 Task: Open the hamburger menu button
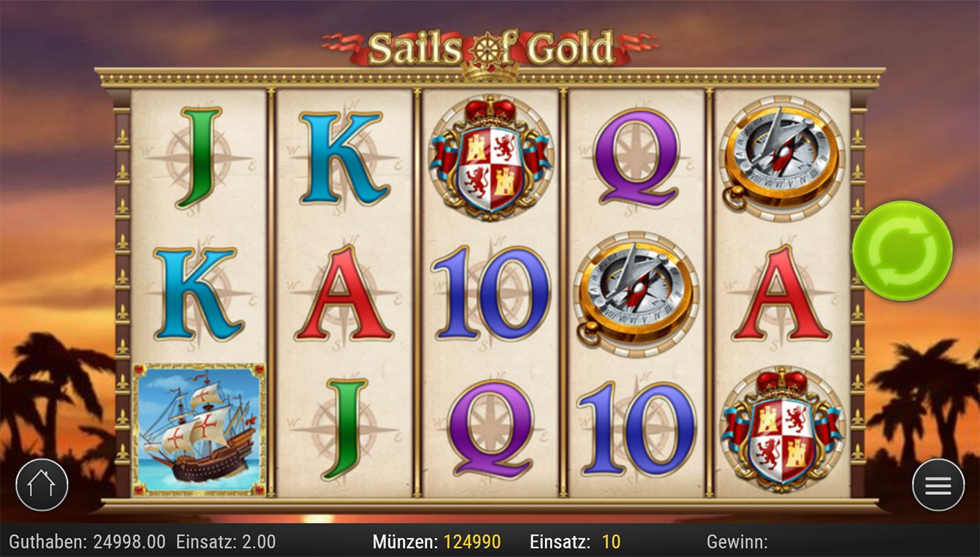click(x=938, y=485)
